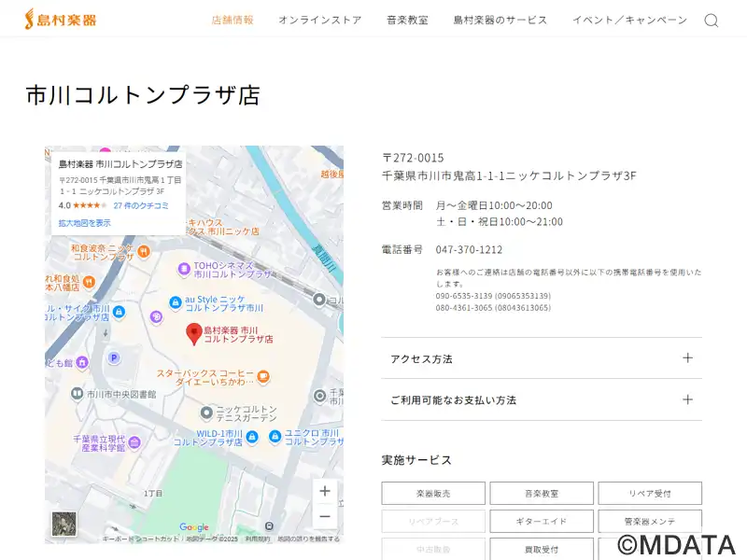Expand ご利用可能なお支払い方法 section
The image size is (747, 560).
click(x=542, y=399)
